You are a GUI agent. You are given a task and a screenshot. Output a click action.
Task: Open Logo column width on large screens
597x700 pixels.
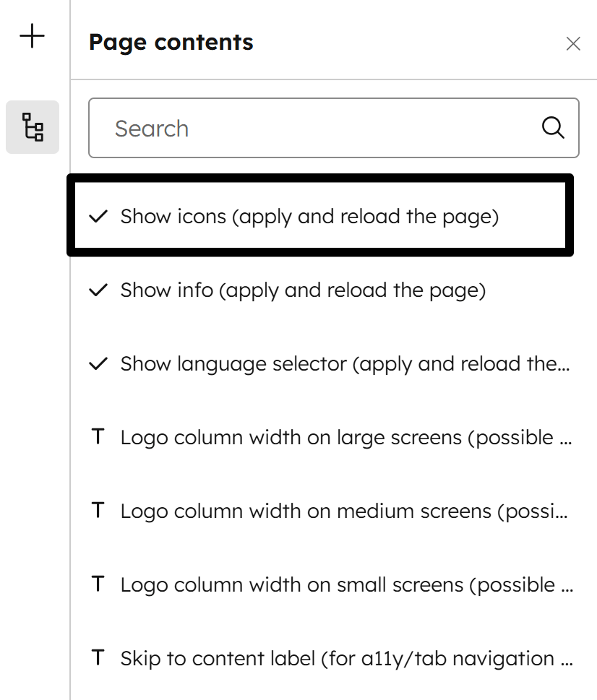[x=345, y=438]
